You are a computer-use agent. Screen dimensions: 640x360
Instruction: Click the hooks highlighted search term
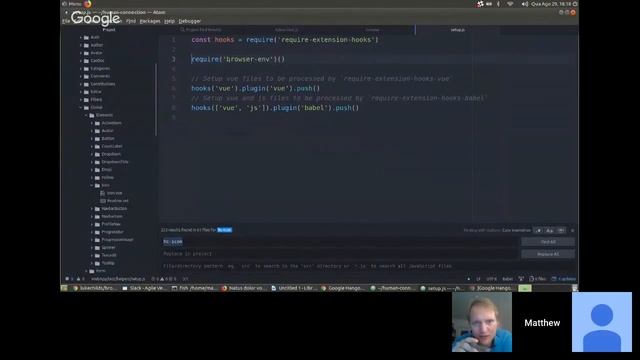tap(224, 230)
